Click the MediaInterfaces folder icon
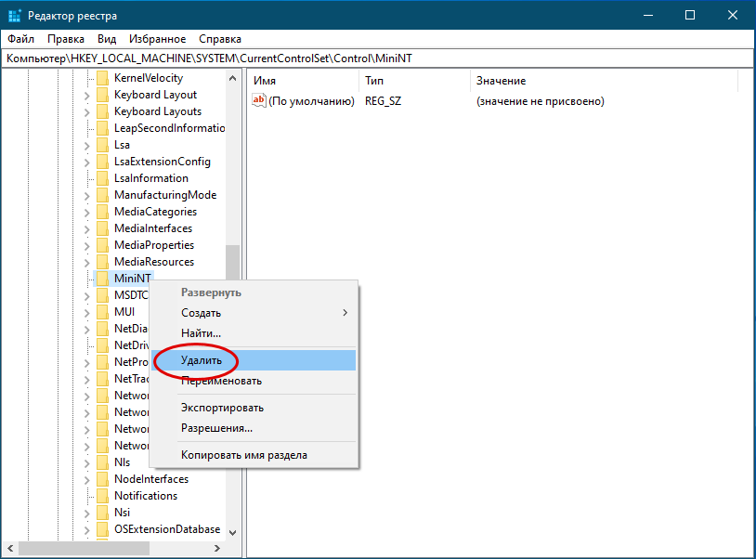The width and height of the screenshot is (756, 559). tap(102, 228)
